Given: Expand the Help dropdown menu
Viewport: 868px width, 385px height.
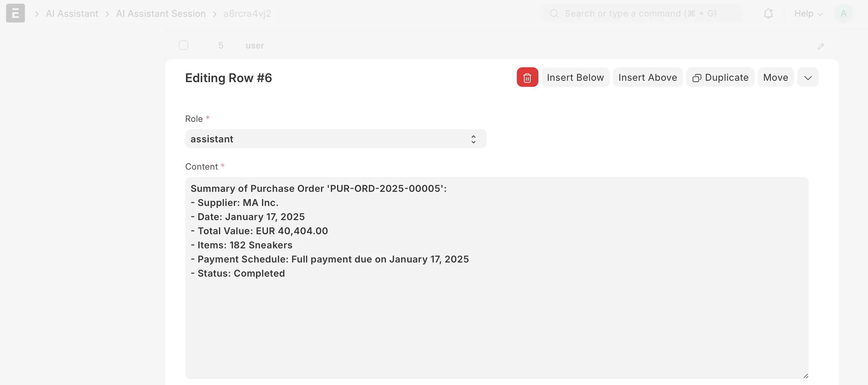Looking at the screenshot, I should [808, 13].
